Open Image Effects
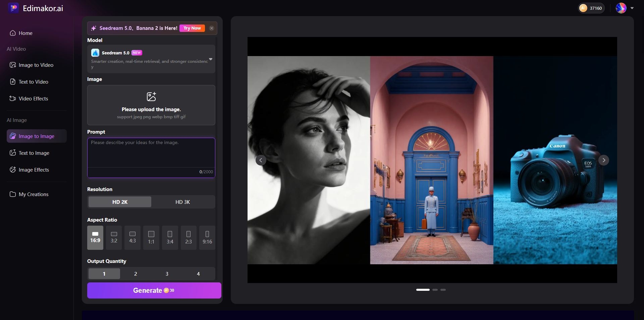644x320 pixels. click(x=34, y=170)
